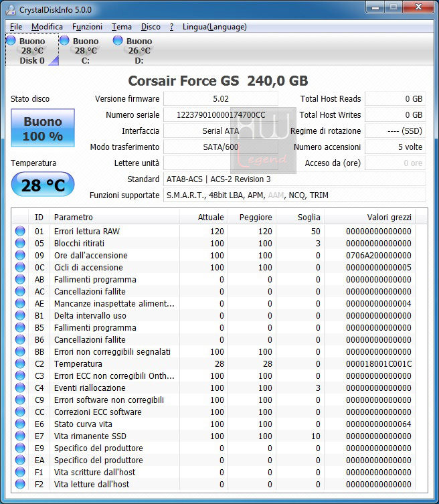Click status orb for Ore dall'accensione row

(20, 255)
